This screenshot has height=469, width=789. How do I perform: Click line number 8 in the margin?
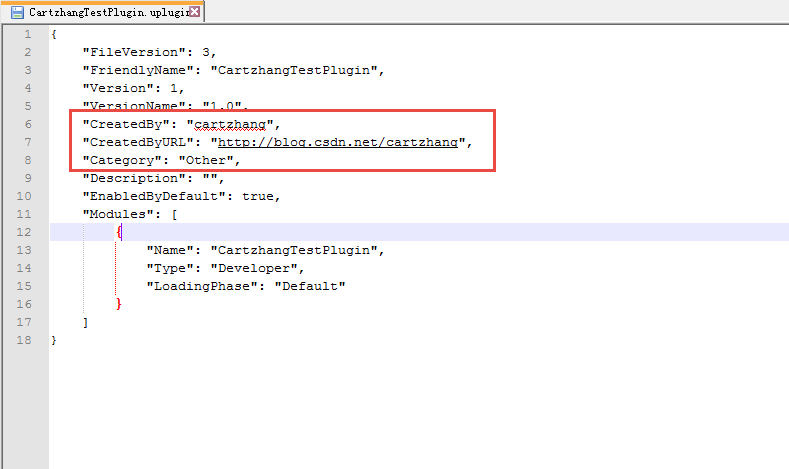pyautogui.click(x=28, y=160)
